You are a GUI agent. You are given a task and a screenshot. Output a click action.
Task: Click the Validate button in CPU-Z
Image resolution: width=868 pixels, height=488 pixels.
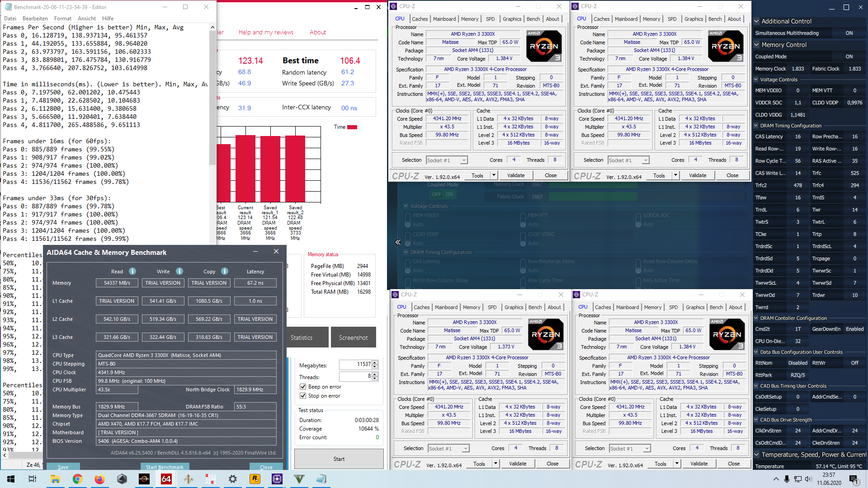coord(515,175)
